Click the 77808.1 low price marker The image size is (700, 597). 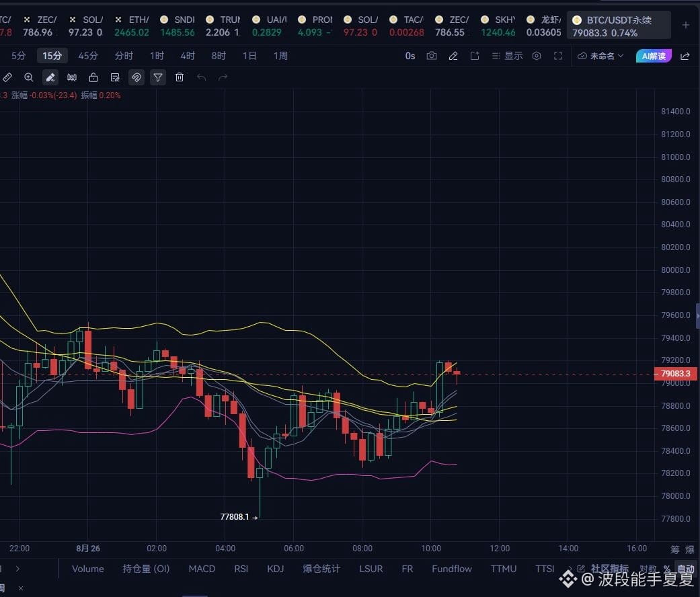pos(235,517)
